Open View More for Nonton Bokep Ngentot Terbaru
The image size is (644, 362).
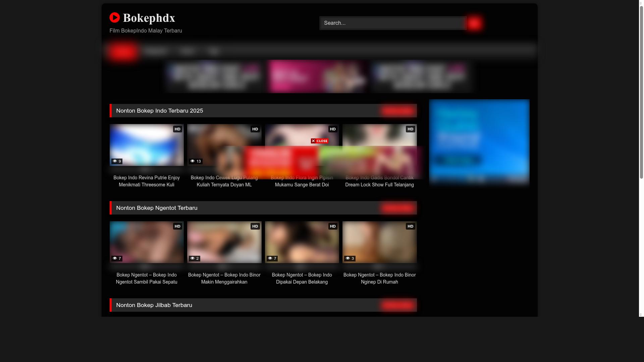[x=397, y=208]
